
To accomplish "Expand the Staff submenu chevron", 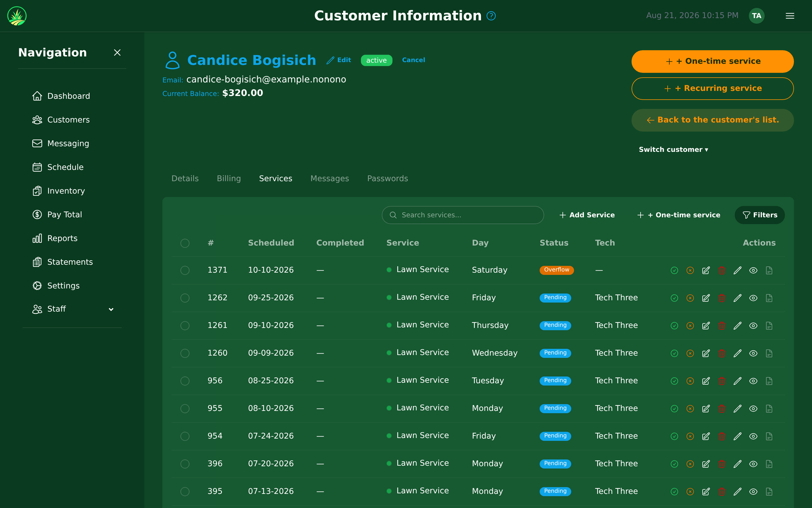I will [x=111, y=309].
